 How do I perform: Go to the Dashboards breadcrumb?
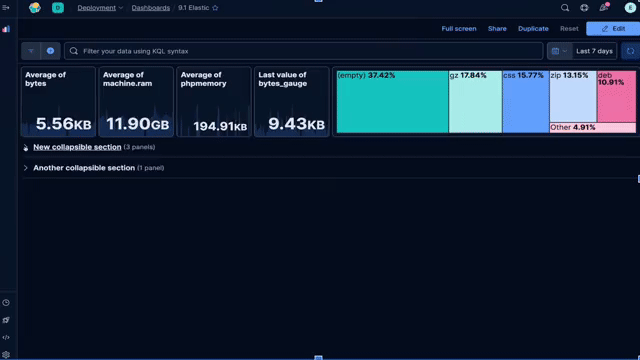pyautogui.click(x=151, y=8)
